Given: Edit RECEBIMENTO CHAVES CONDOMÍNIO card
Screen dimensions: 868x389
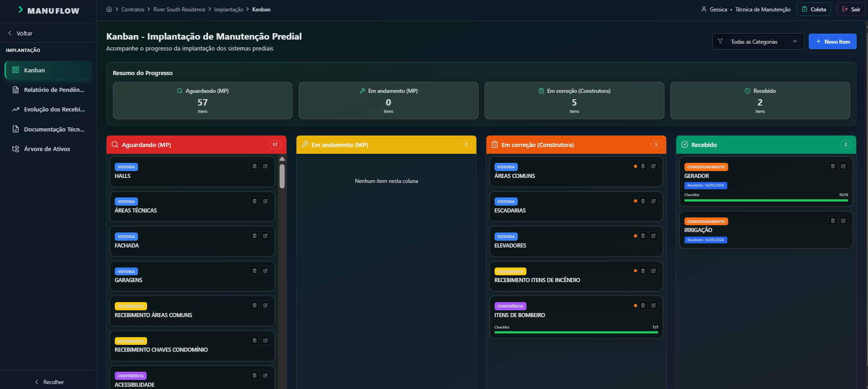Looking at the screenshot, I should point(266,340).
